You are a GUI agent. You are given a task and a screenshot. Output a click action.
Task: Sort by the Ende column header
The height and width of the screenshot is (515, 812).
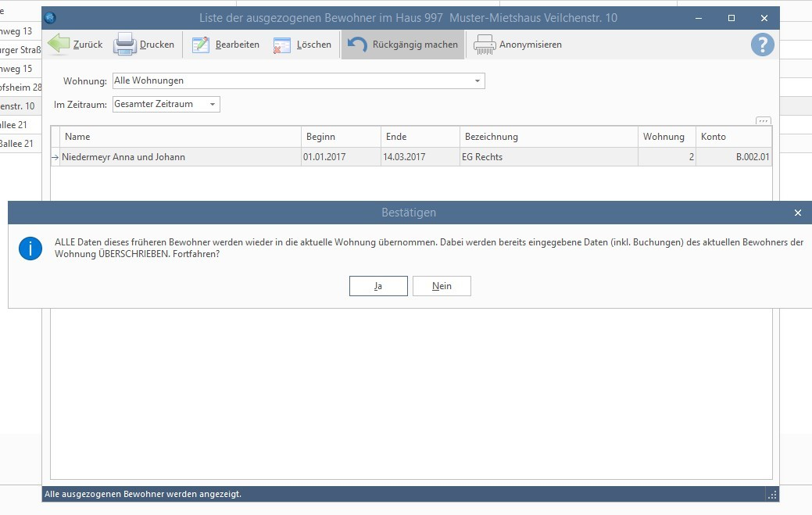(x=420, y=137)
